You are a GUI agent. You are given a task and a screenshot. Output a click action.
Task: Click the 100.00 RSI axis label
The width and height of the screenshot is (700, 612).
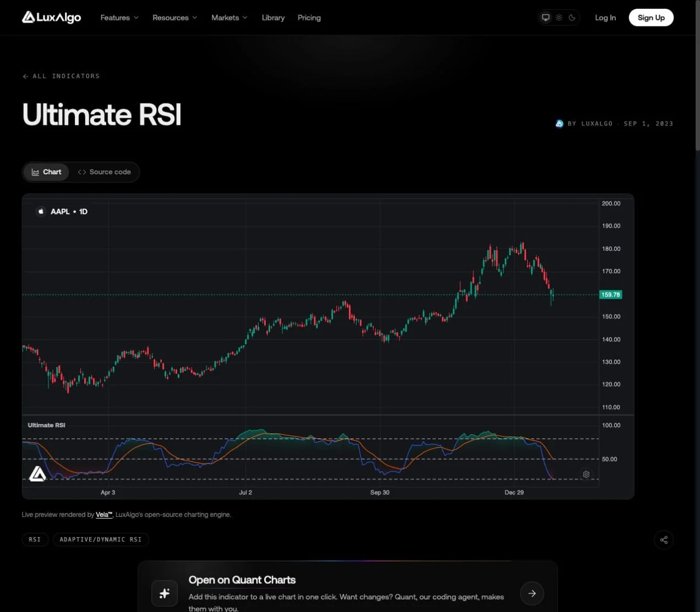point(611,425)
